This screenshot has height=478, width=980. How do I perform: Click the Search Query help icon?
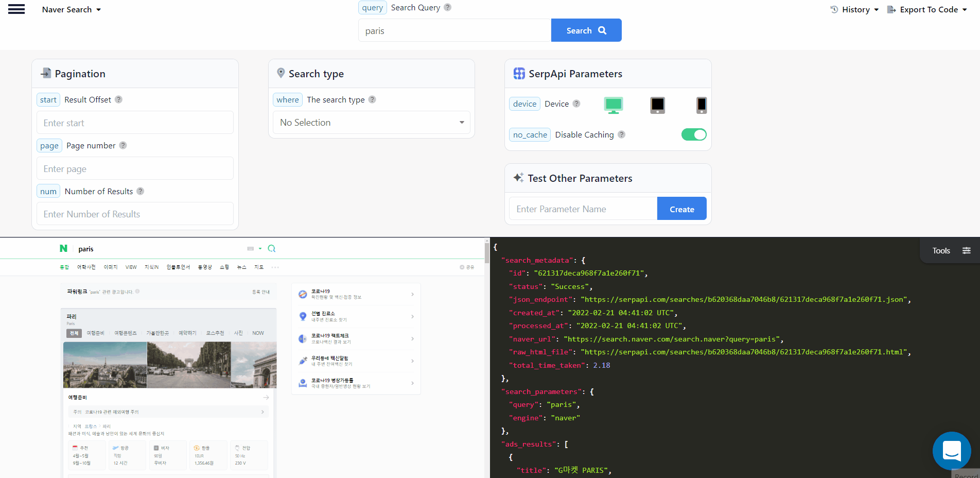pos(448,7)
